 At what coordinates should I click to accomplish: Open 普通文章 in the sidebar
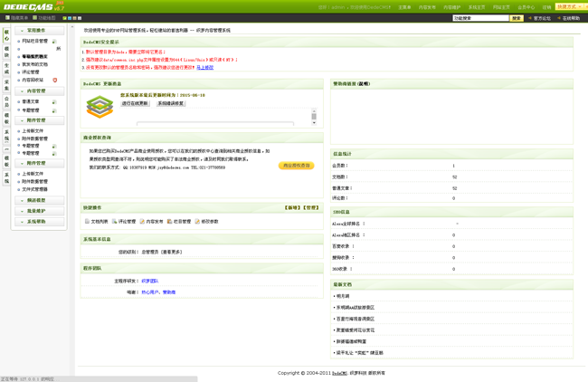pos(31,101)
